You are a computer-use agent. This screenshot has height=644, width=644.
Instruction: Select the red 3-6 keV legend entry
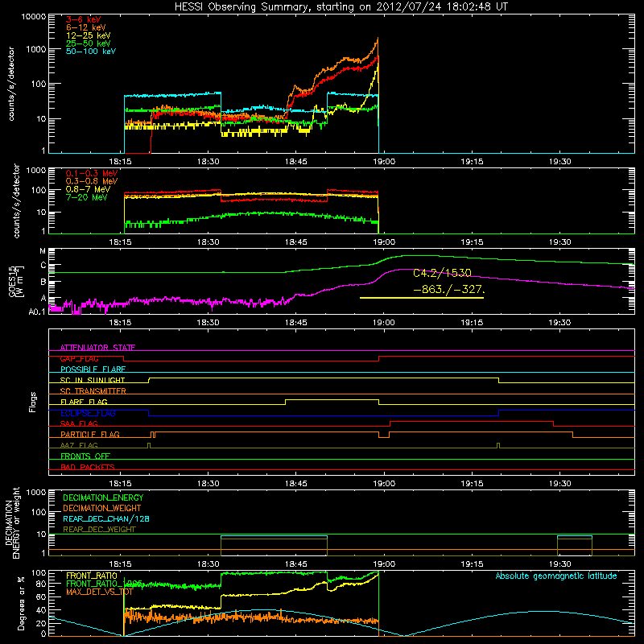click(x=83, y=19)
